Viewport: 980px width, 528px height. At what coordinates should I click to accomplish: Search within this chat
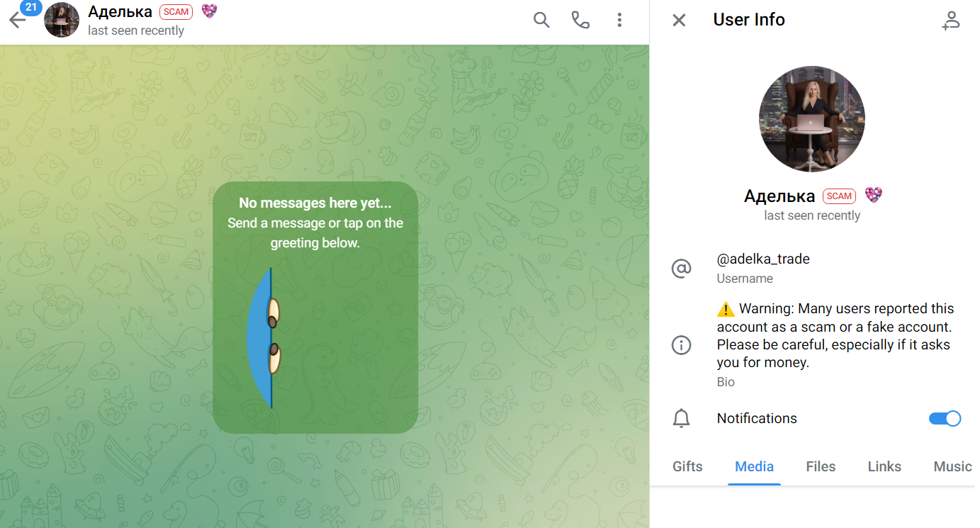click(541, 20)
